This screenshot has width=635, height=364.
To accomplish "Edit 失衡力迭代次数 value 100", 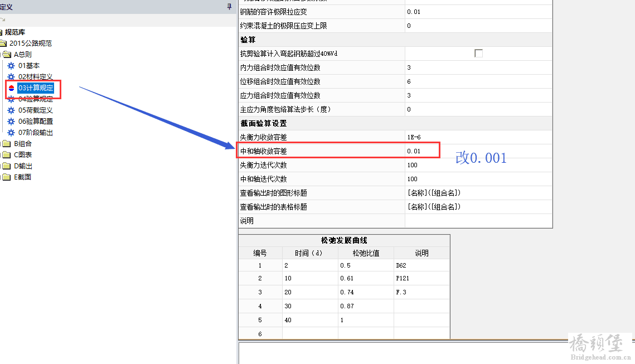I will 479,165.
